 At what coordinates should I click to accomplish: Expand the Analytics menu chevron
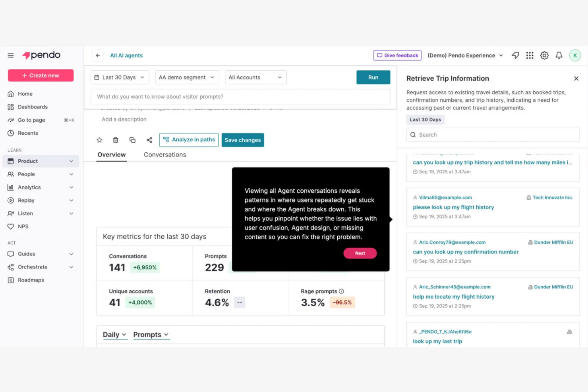point(71,187)
